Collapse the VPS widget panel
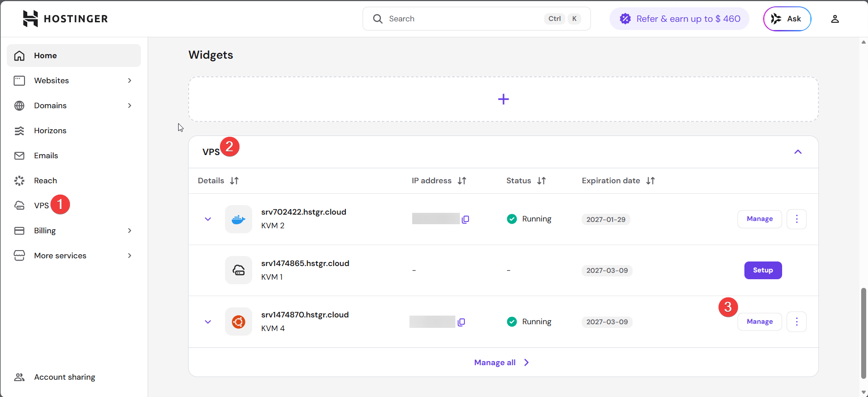The width and height of the screenshot is (868, 397). click(x=798, y=152)
